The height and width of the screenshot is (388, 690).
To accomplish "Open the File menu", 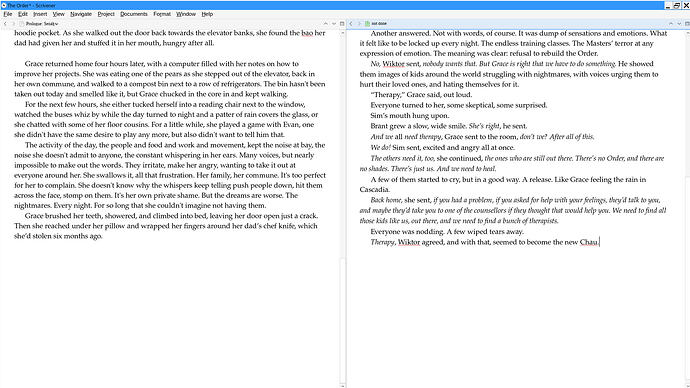I will point(8,14).
